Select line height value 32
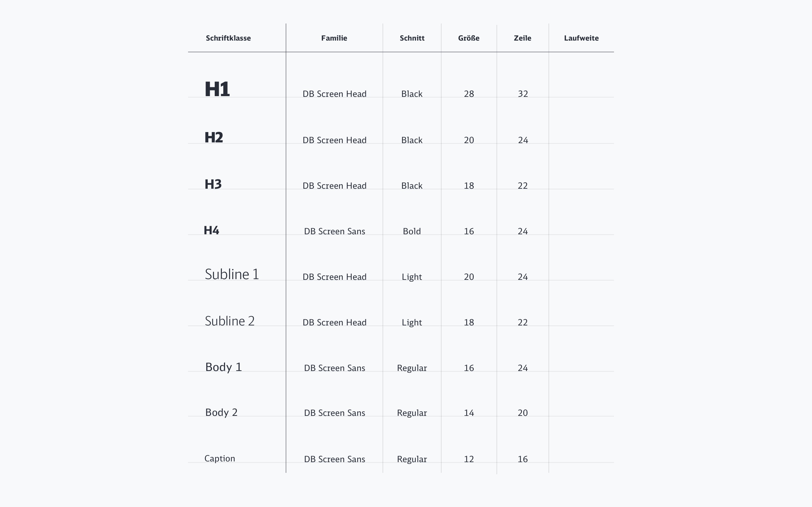812x507 pixels. 523,94
